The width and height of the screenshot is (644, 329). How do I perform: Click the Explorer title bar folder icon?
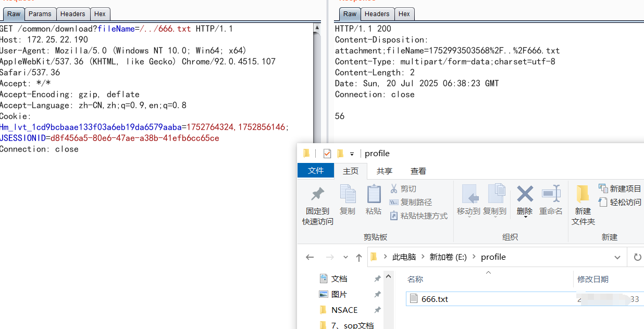point(306,154)
